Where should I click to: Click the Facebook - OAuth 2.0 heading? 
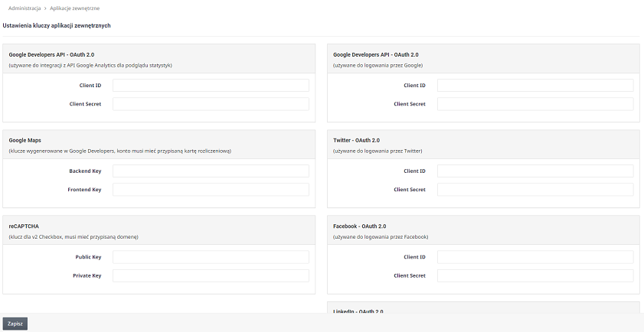click(359, 226)
